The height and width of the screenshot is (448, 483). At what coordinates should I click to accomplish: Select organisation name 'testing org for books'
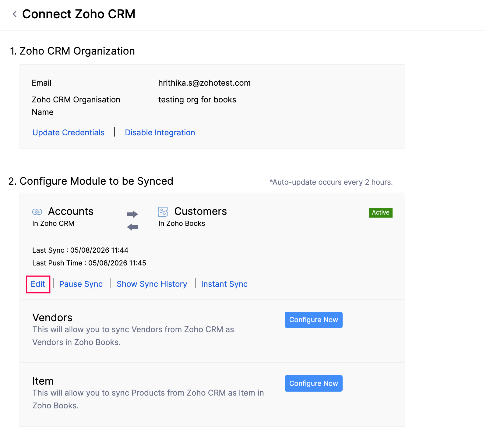pyautogui.click(x=197, y=100)
